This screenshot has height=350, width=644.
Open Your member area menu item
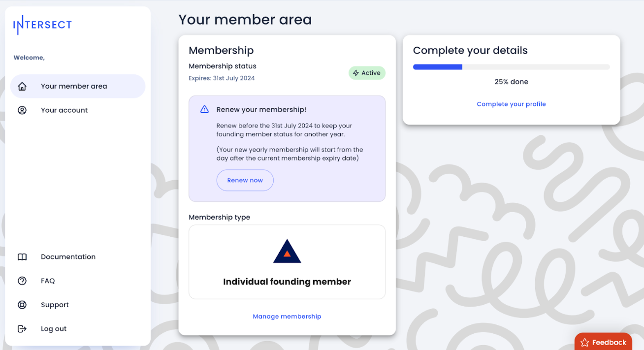point(78,86)
